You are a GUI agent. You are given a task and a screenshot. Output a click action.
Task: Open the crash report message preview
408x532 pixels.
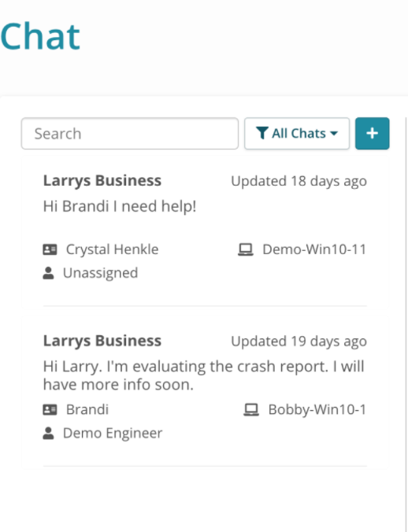[x=204, y=375]
